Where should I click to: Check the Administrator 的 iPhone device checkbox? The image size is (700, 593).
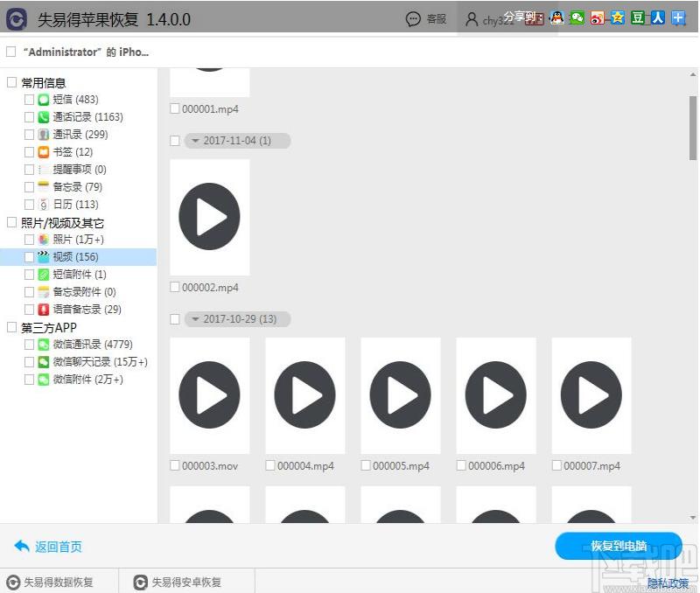tap(11, 52)
